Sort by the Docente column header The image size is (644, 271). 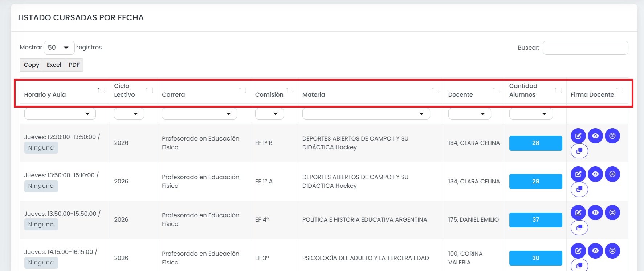pos(474,90)
